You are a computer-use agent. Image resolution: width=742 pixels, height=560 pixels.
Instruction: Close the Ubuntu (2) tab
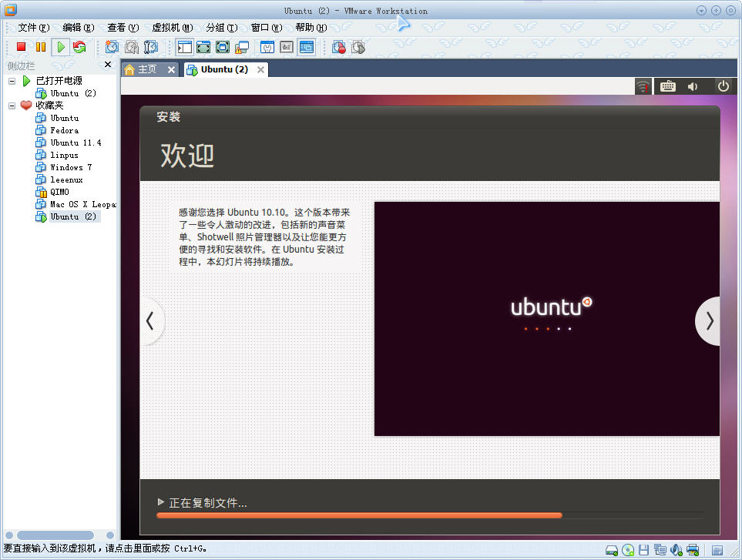(x=260, y=70)
